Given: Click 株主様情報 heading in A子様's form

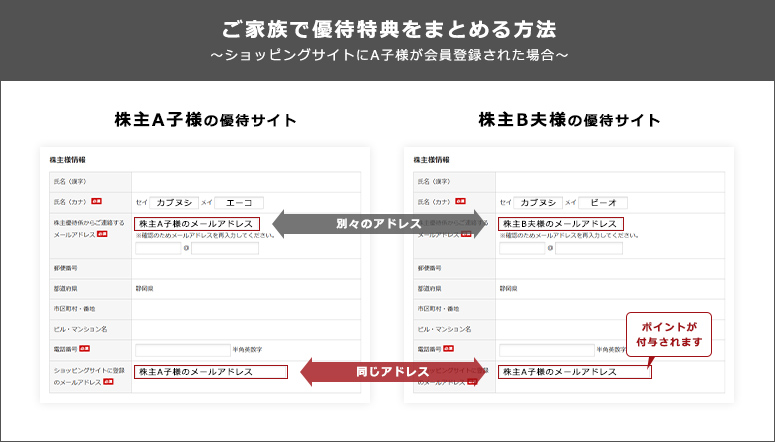Looking at the screenshot, I should coord(68,160).
